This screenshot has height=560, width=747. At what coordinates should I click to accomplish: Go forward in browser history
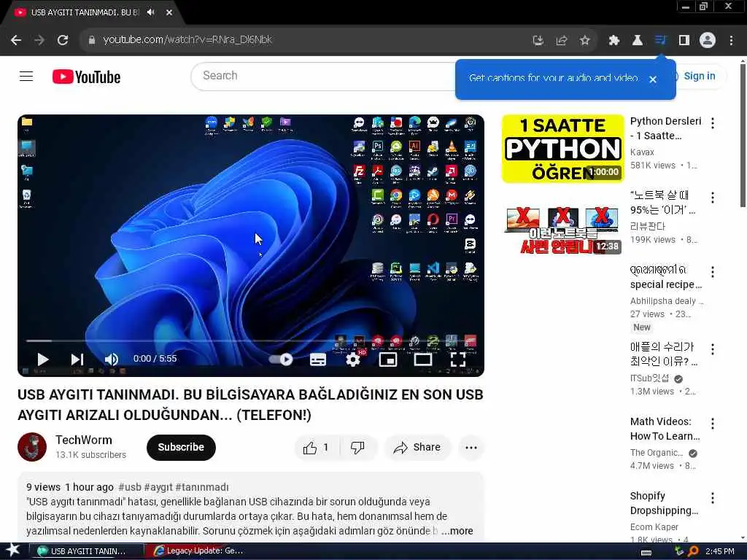pyautogui.click(x=39, y=40)
